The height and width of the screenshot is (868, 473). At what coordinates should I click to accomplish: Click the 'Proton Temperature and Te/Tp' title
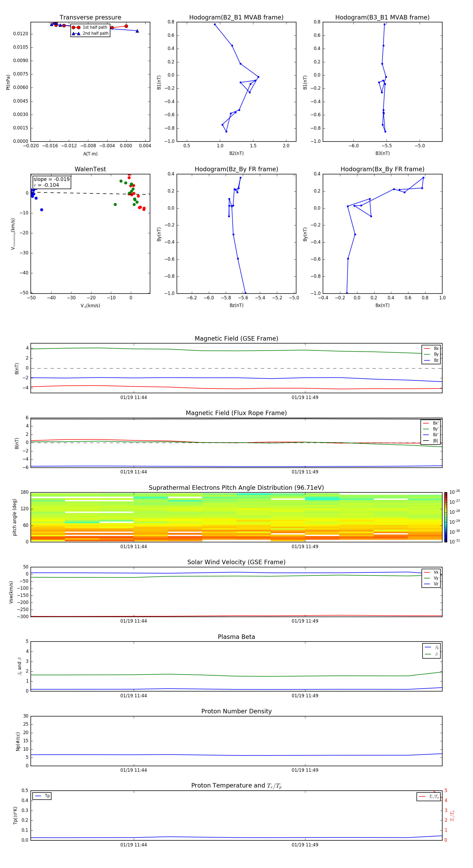point(236,786)
